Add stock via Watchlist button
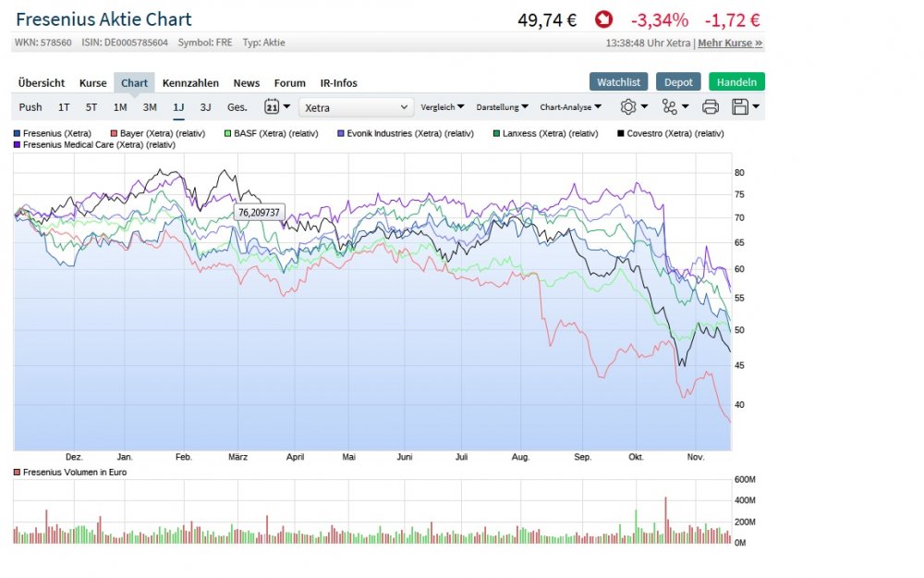This screenshot has height=578, width=924. (619, 81)
